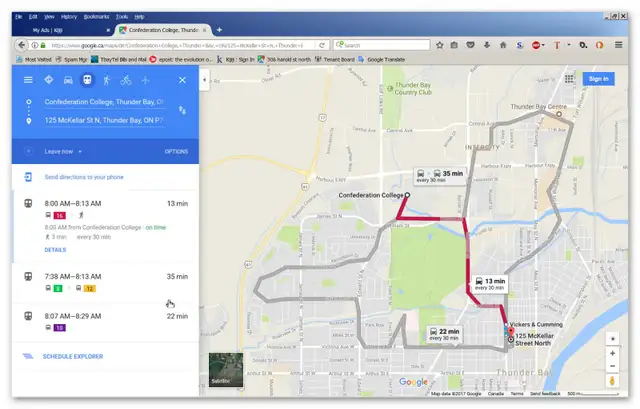Click the Sign in button

pyautogui.click(x=598, y=79)
